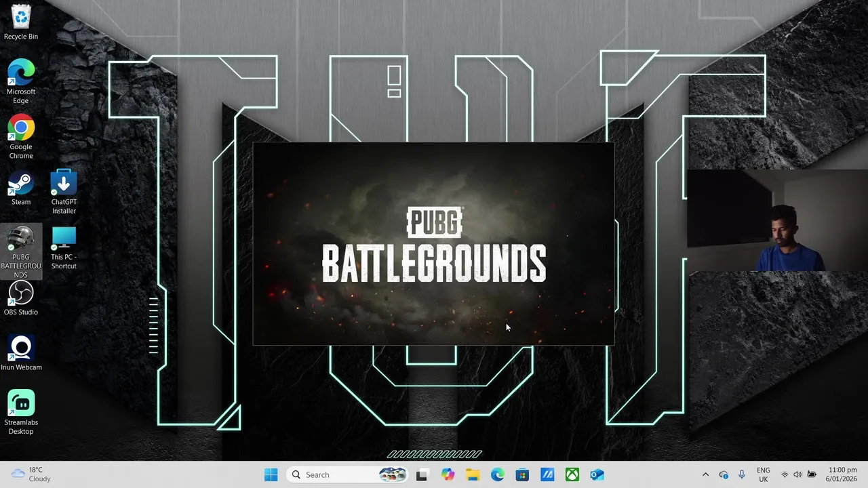Select the OBS Studio desktop shortcut
Viewport: 868px width, 488px height.
point(21,298)
